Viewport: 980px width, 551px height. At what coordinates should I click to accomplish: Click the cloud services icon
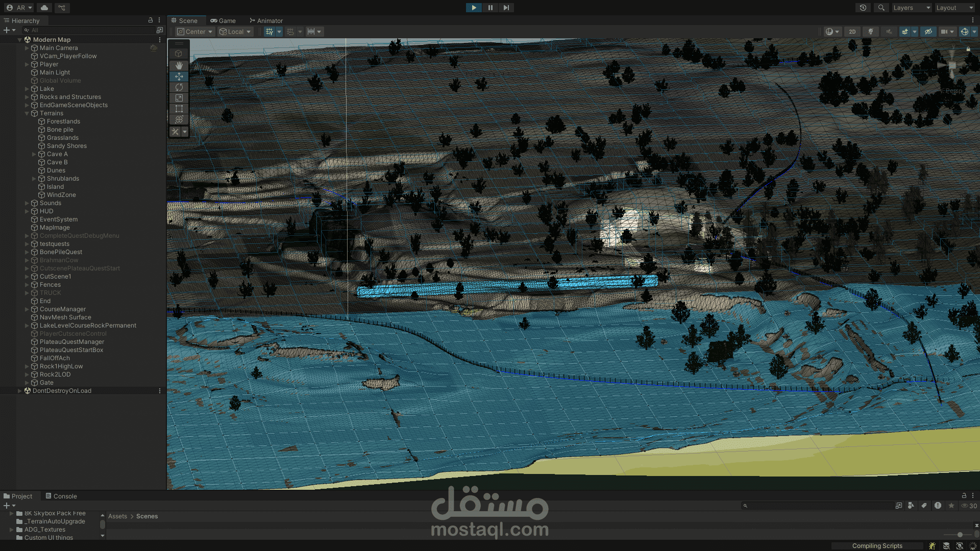44,8
